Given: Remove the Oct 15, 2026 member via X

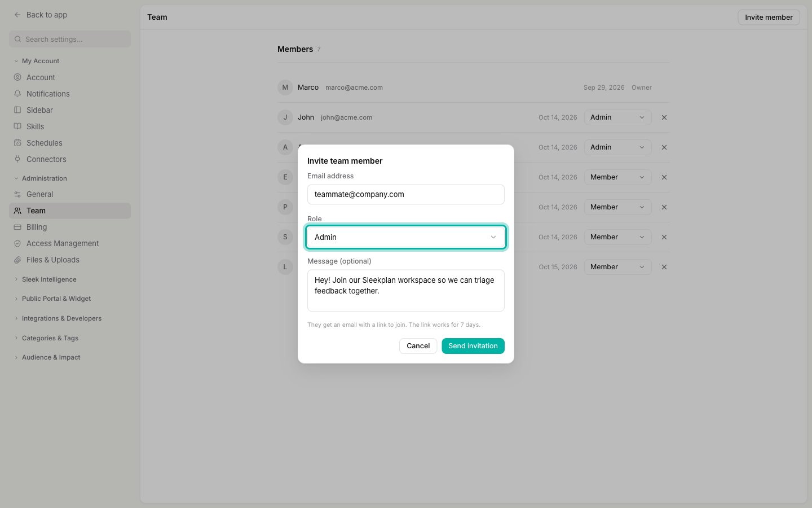Looking at the screenshot, I should click(x=664, y=267).
